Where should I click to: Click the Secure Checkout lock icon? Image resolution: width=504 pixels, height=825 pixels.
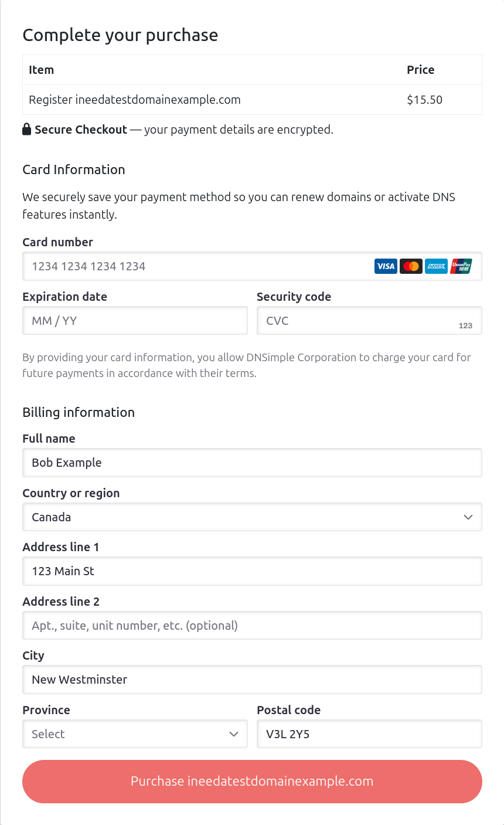point(26,129)
